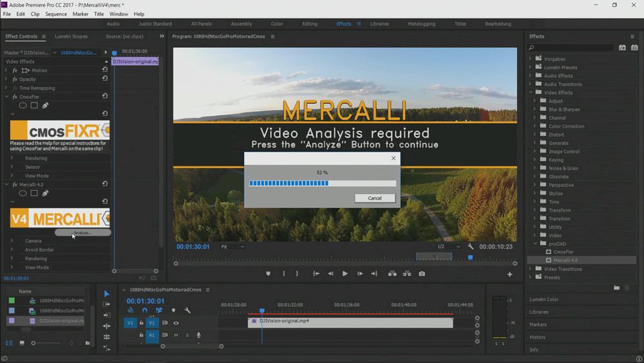Create ellipse mask for CmosFixr
This screenshot has height=363, width=644.
(23, 105)
